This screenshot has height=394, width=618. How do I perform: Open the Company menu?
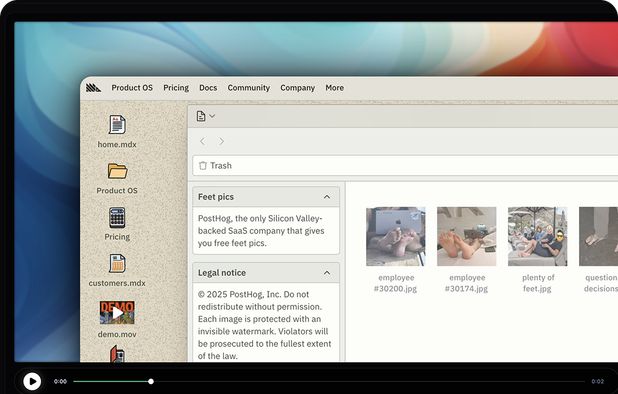point(298,88)
